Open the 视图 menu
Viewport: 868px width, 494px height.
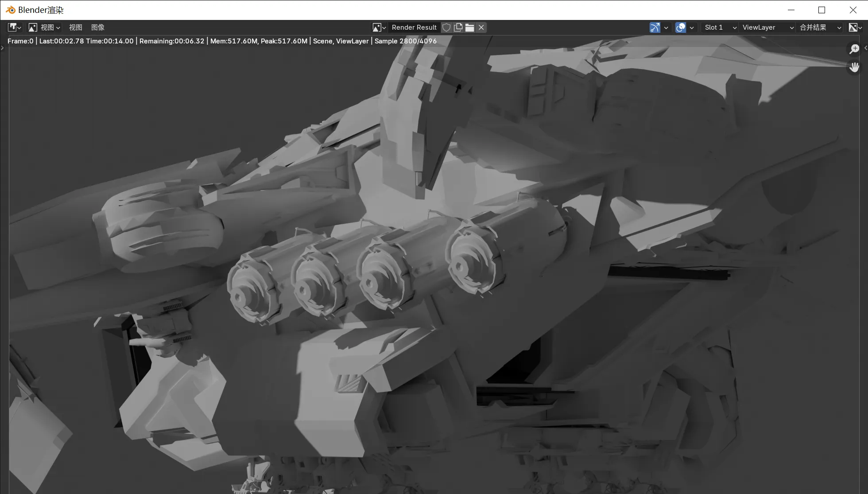pos(76,27)
